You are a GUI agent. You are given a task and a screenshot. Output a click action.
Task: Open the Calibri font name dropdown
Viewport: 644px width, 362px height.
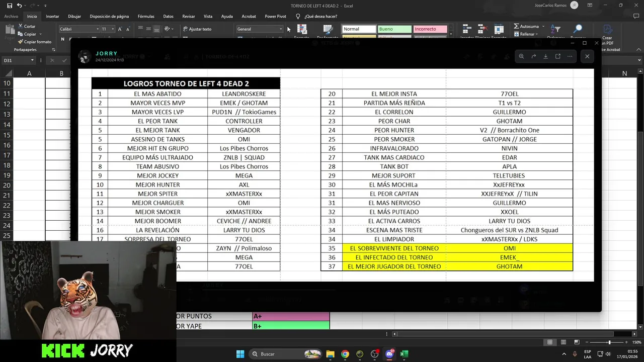click(x=98, y=29)
